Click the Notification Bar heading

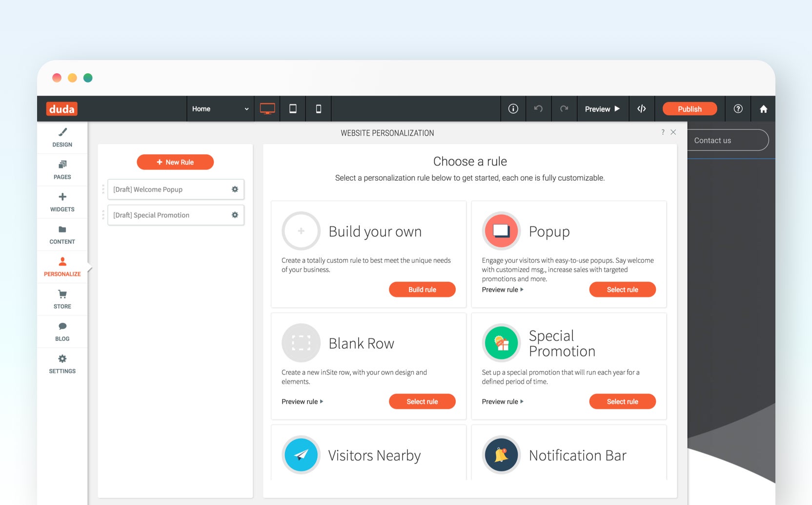click(x=578, y=455)
